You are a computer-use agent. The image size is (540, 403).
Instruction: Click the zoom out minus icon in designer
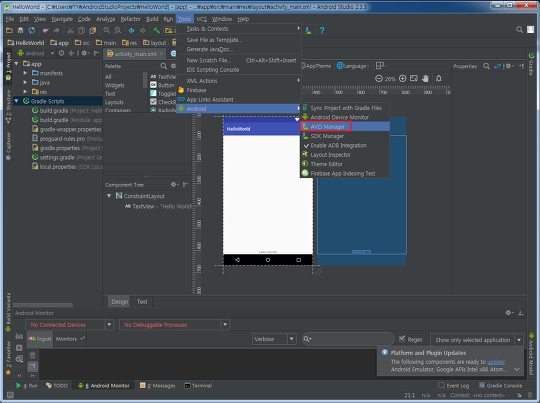(379, 79)
